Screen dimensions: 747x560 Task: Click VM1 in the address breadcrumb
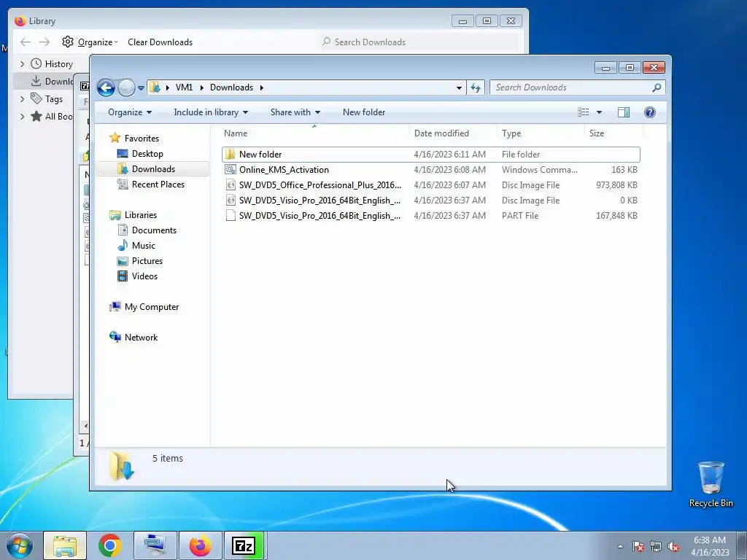tap(184, 87)
